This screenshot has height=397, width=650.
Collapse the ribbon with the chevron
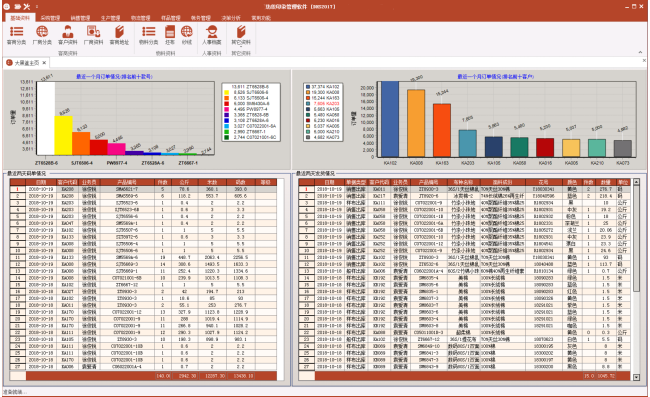click(640, 52)
